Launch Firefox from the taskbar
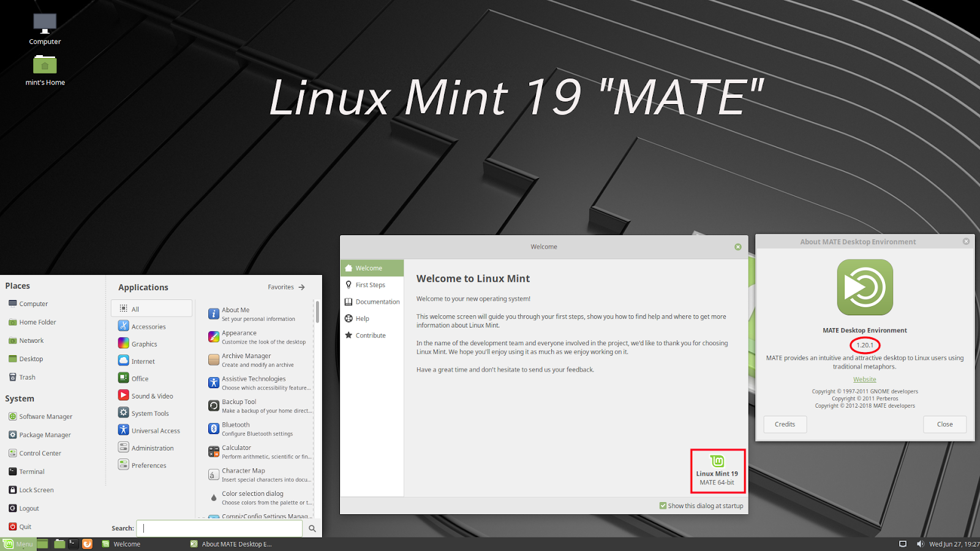The width and height of the screenshot is (980, 551). click(88, 544)
